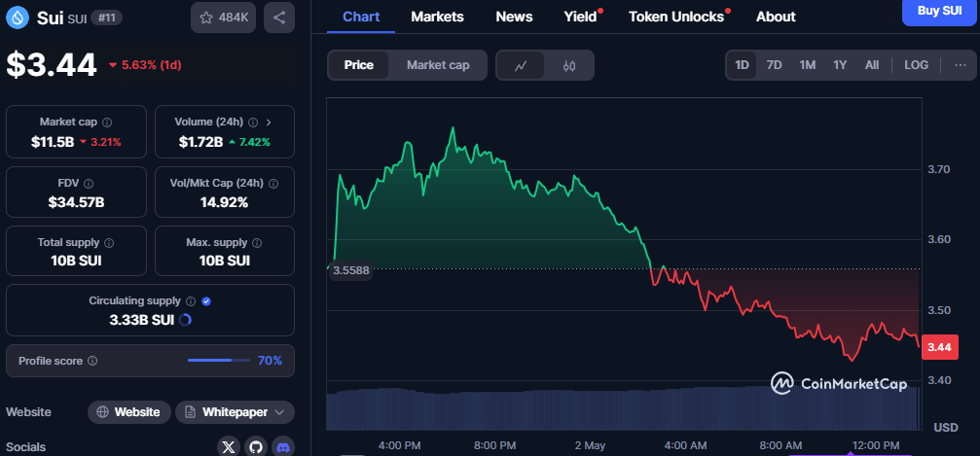Select Price chart mode
Image resolution: width=980 pixels, height=456 pixels.
359,65
